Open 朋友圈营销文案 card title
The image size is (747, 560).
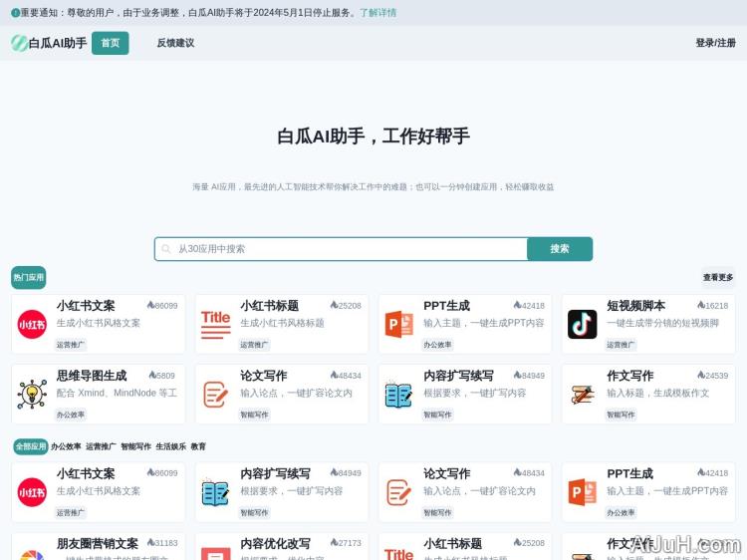pos(98,543)
